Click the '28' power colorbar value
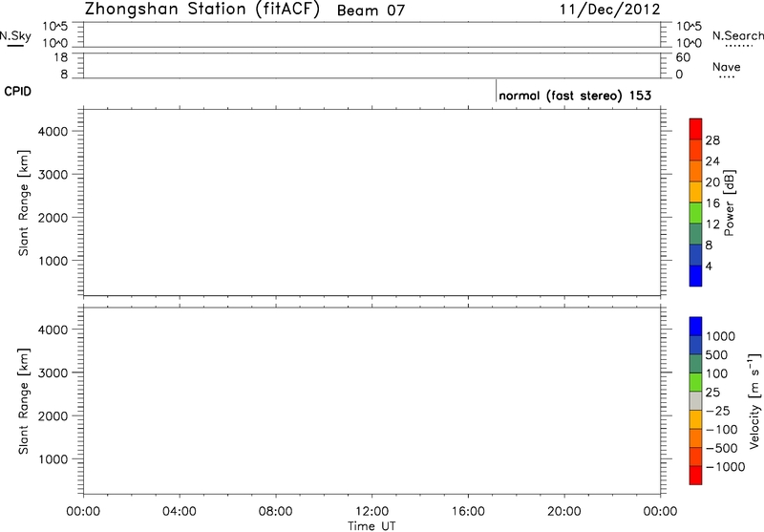Viewport: 764px width, 532px height. coord(712,140)
